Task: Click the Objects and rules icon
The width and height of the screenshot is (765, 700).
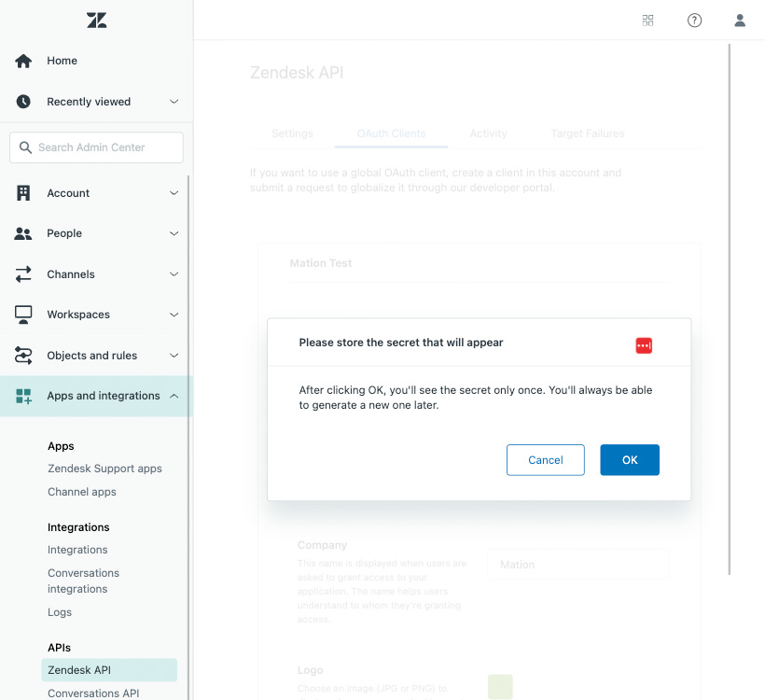Action: click(x=23, y=356)
